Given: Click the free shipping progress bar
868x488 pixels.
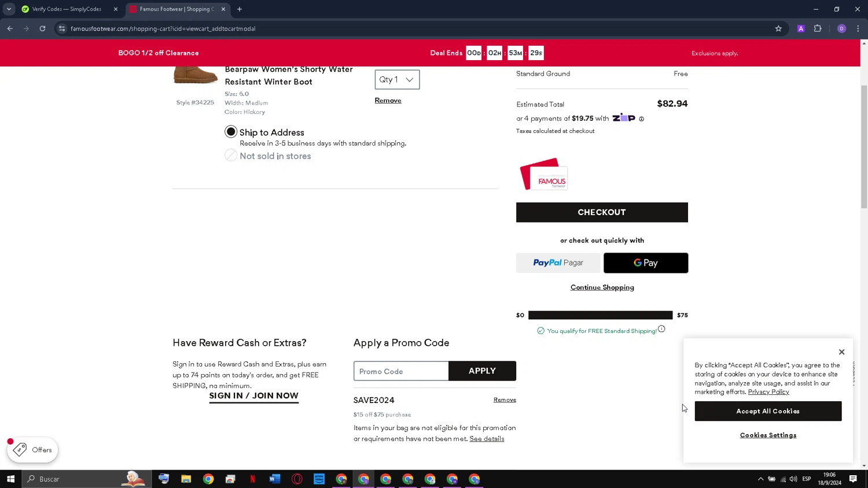Looking at the screenshot, I should 600,315.
